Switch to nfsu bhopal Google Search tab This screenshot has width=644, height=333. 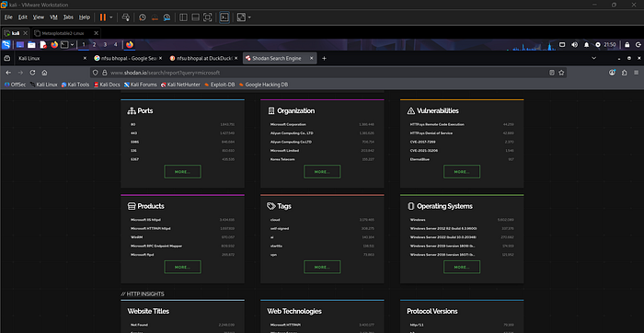[127, 58]
